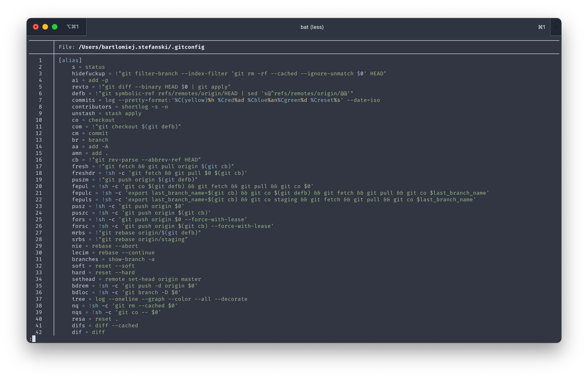The image size is (588, 378).
Task: Place cursor on the blinking prompt block
Action: click(34, 339)
